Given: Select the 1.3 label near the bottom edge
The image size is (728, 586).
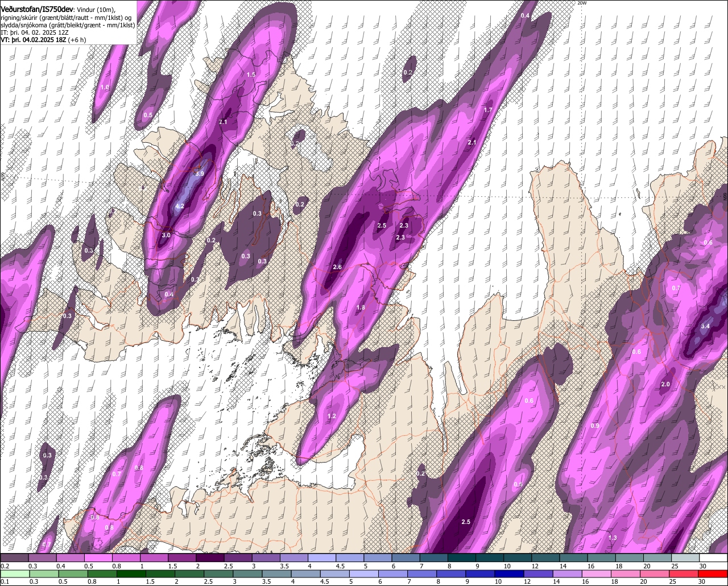Looking at the screenshot, I should 613,538.
